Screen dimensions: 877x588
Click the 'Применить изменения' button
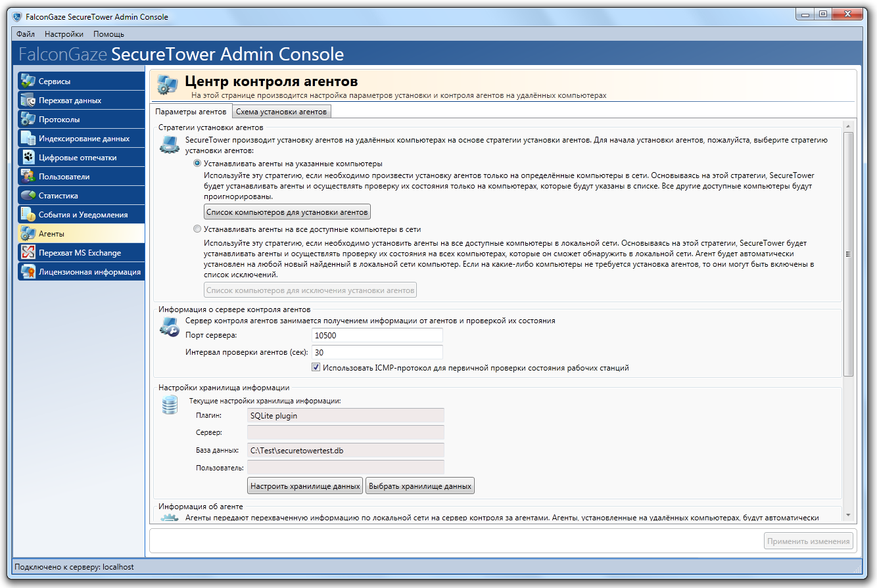coord(809,541)
